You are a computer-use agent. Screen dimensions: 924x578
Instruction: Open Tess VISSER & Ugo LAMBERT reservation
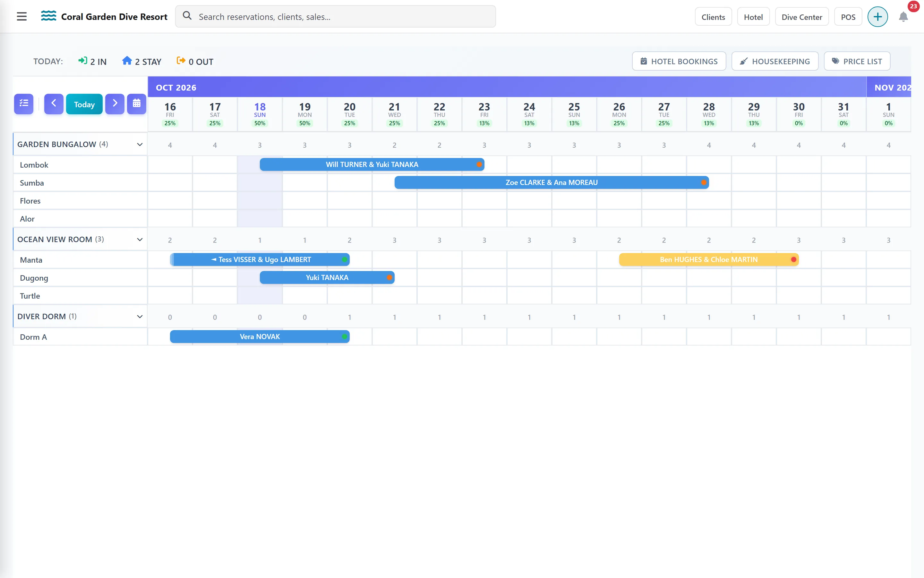click(x=260, y=259)
